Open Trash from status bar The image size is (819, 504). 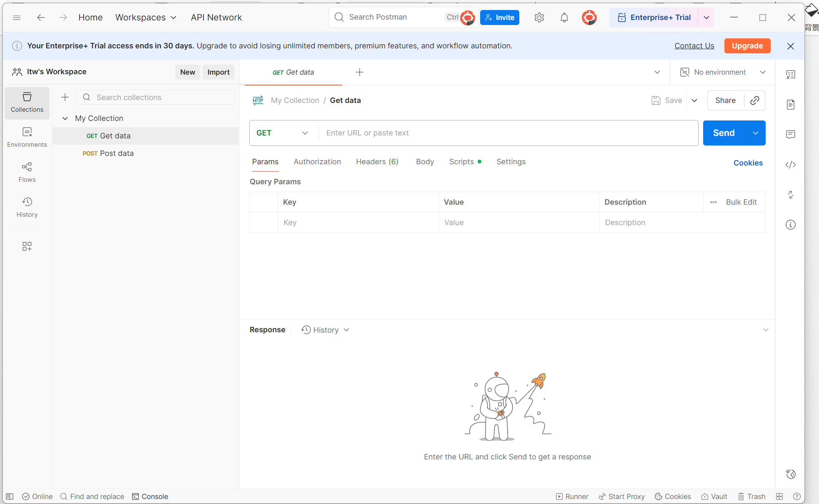pyautogui.click(x=752, y=496)
